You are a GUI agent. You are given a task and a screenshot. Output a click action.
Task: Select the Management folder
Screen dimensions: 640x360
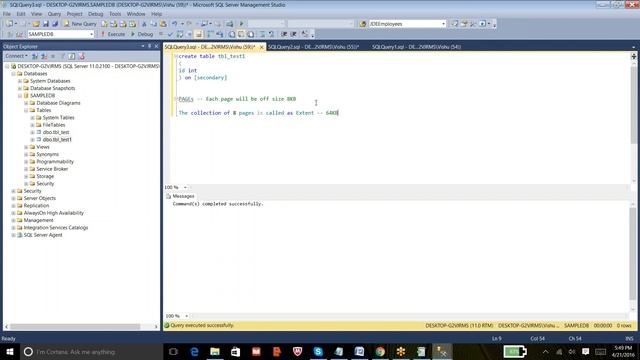pyautogui.click(x=38, y=220)
